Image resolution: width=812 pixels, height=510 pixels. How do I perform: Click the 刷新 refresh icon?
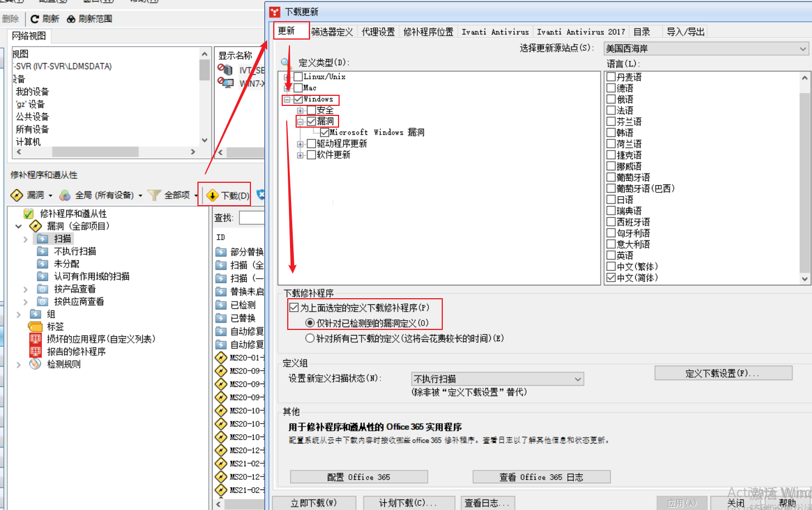point(35,19)
